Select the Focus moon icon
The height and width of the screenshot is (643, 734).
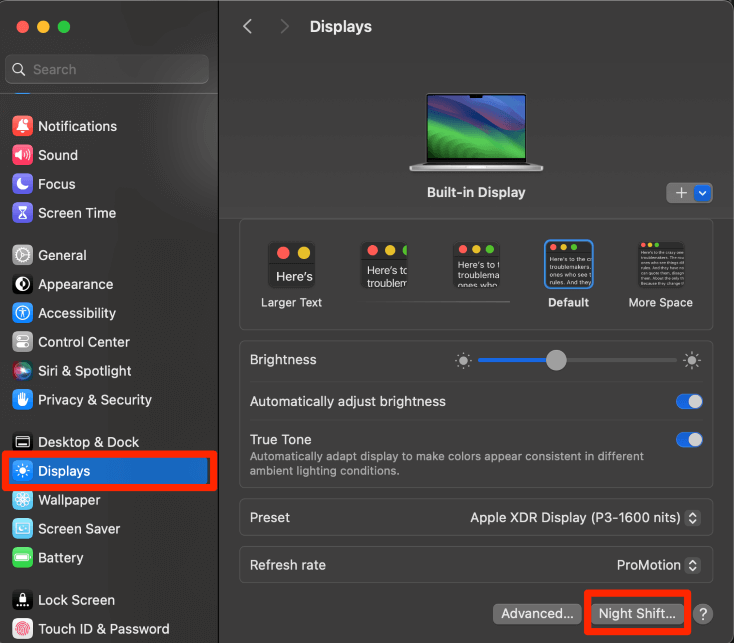point(22,184)
